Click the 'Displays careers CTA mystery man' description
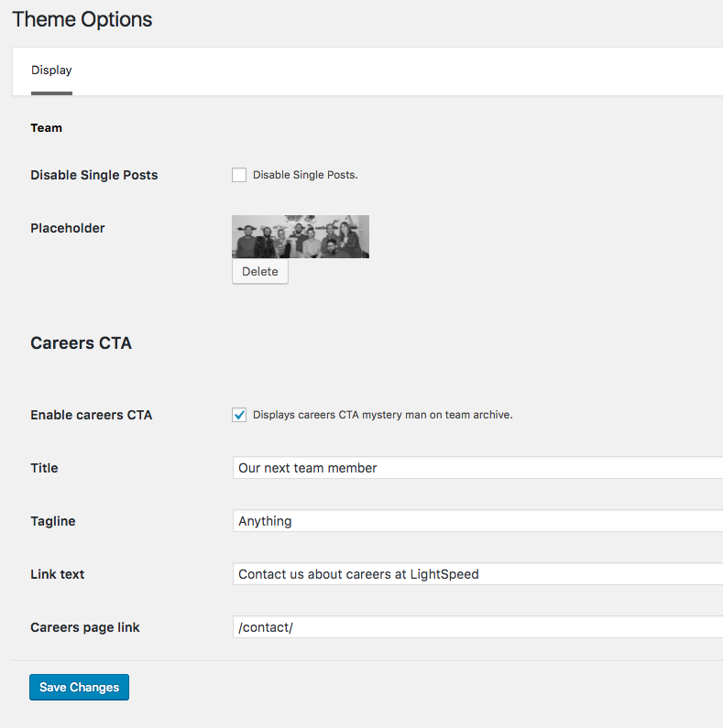This screenshot has height=728, width=723. tap(382, 415)
